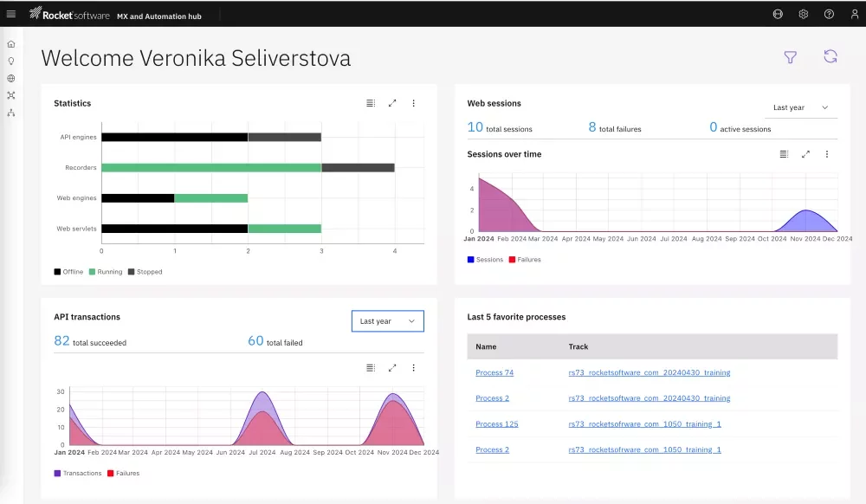Open the settings gear in the header
Viewport: 866px width, 504px height.
point(803,14)
